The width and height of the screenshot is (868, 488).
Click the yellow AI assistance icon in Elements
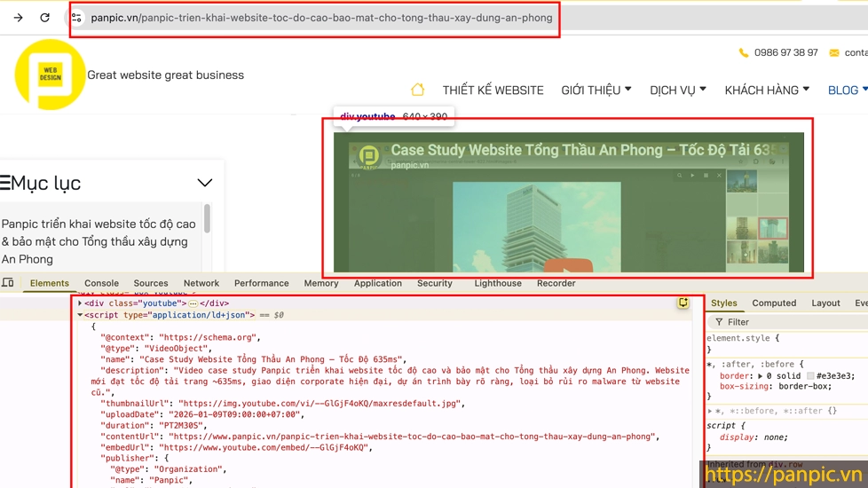click(x=683, y=302)
